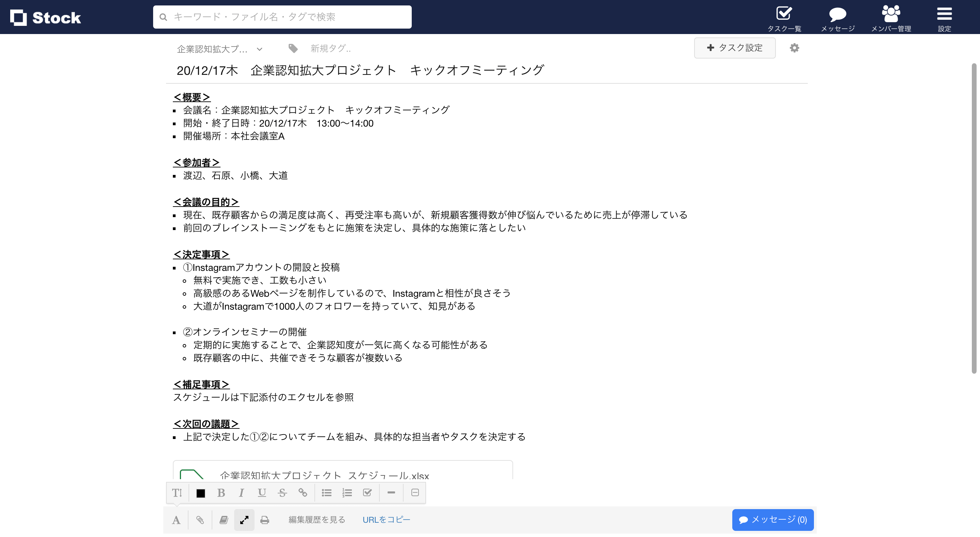
Task: Pick a text color with the black swatch
Action: click(x=200, y=492)
